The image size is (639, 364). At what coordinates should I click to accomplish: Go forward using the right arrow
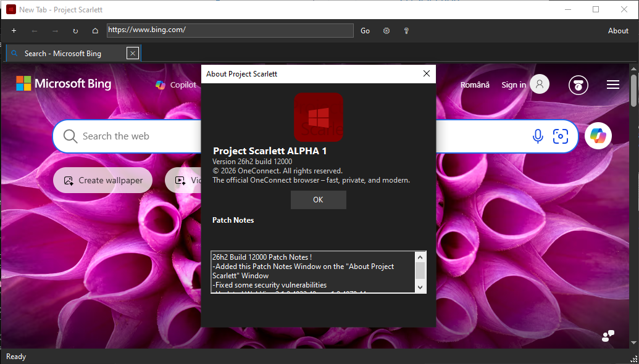(x=55, y=31)
